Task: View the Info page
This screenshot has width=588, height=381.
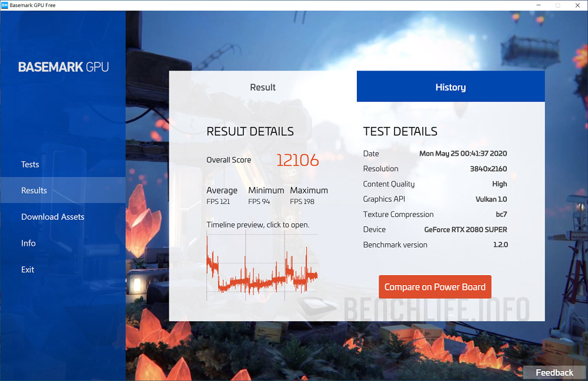Action: click(28, 243)
